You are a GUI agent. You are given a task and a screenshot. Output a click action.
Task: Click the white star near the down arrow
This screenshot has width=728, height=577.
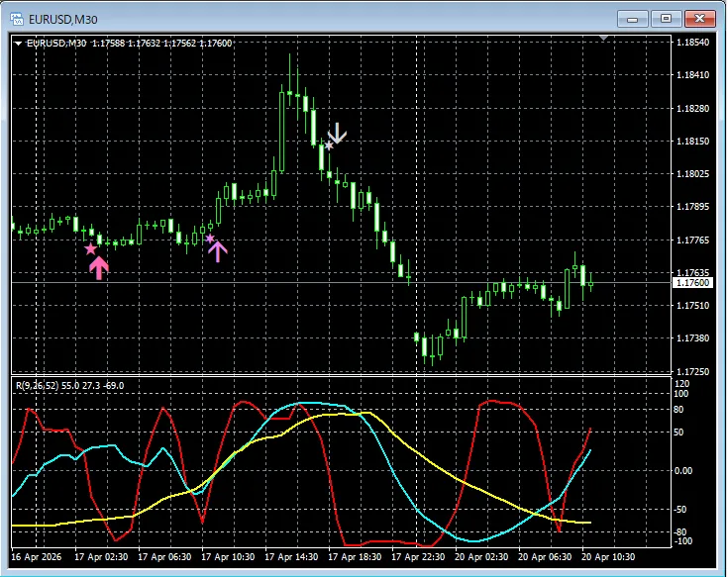[328, 146]
